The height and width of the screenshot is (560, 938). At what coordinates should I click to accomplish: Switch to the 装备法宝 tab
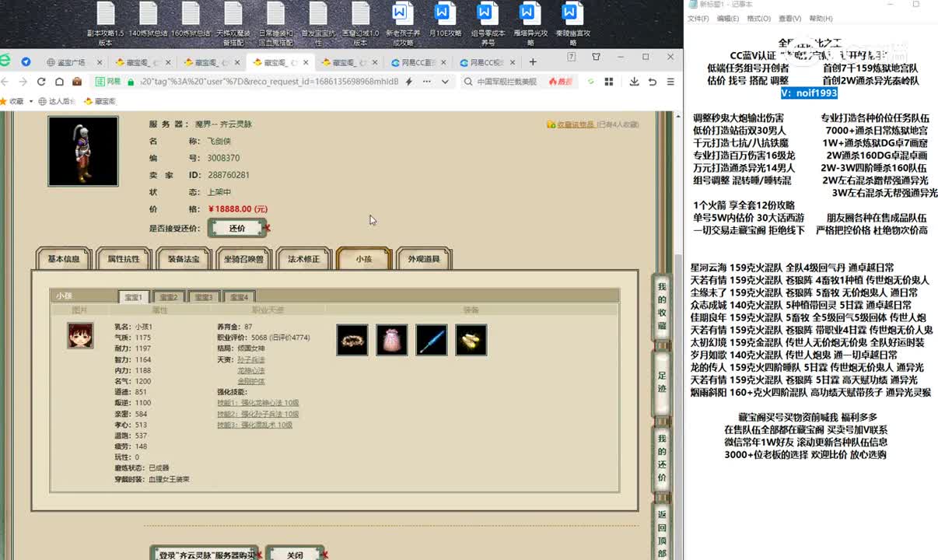point(184,259)
